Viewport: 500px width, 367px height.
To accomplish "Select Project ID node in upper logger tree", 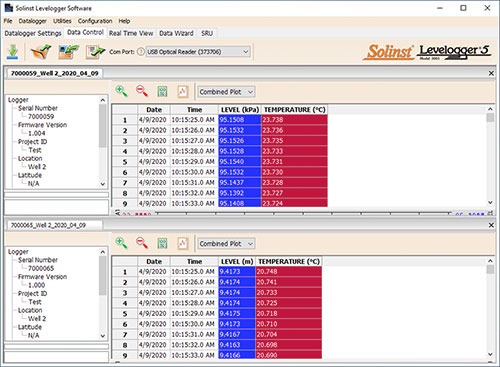I will pyautogui.click(x=32, y=142).
